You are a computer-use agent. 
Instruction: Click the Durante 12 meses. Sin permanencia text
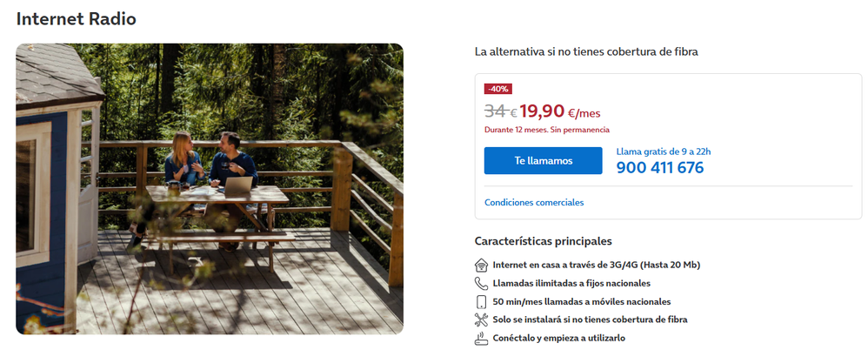(x=547, y=130)
